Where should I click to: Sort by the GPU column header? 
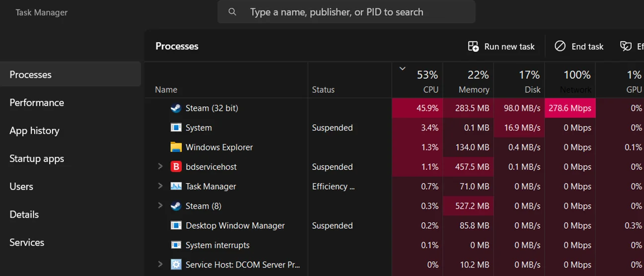(x=620, y=80)
